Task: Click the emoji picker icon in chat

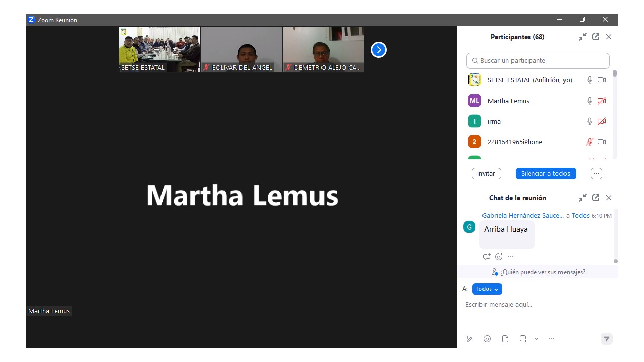Action: (x=487, y=339)
